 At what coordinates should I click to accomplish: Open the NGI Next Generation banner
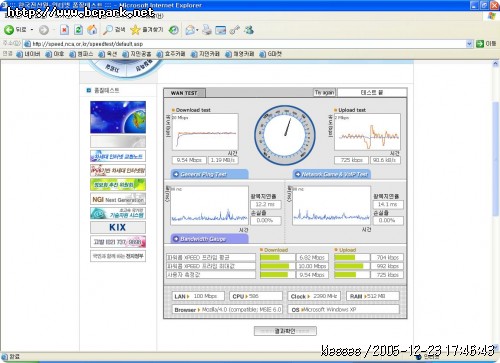tap(118, 199)
